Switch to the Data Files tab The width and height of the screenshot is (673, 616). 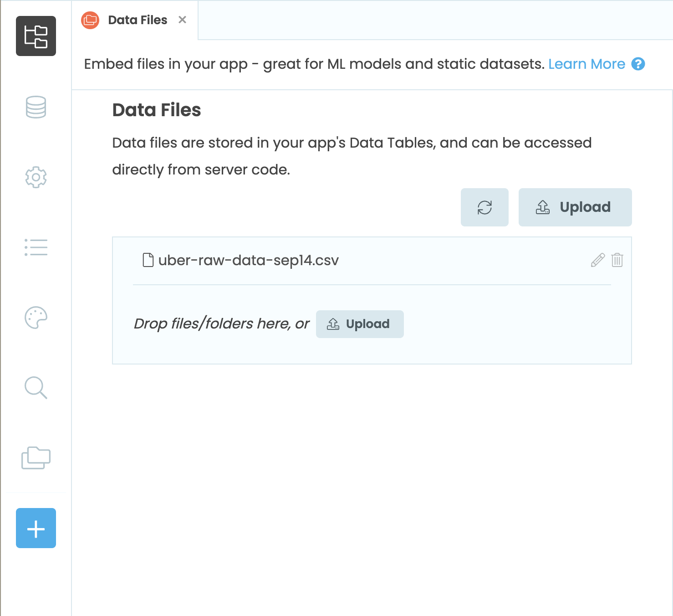point(137,20)
